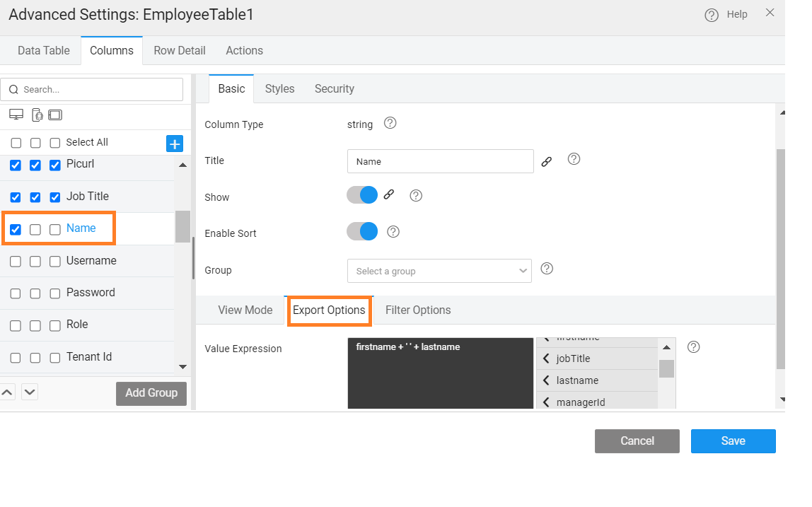
Task: Open help tooltip for Column Type
Action: coord(390,123)
